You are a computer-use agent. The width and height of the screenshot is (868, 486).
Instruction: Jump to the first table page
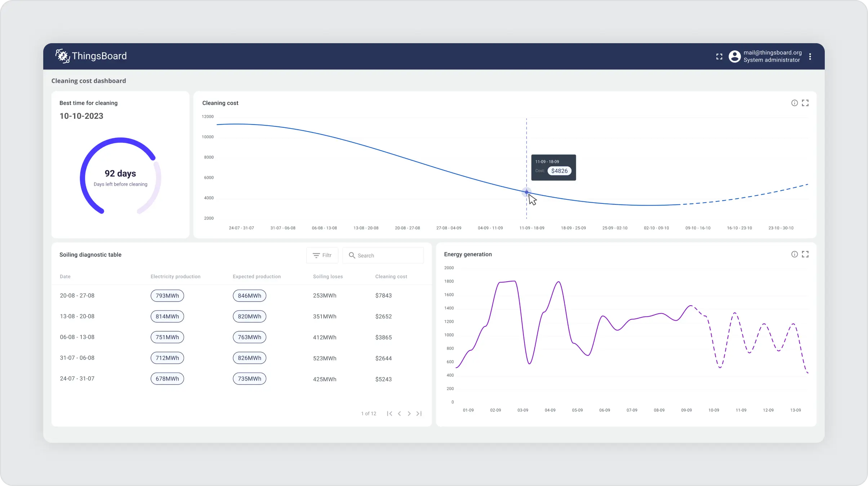point(390,413)
